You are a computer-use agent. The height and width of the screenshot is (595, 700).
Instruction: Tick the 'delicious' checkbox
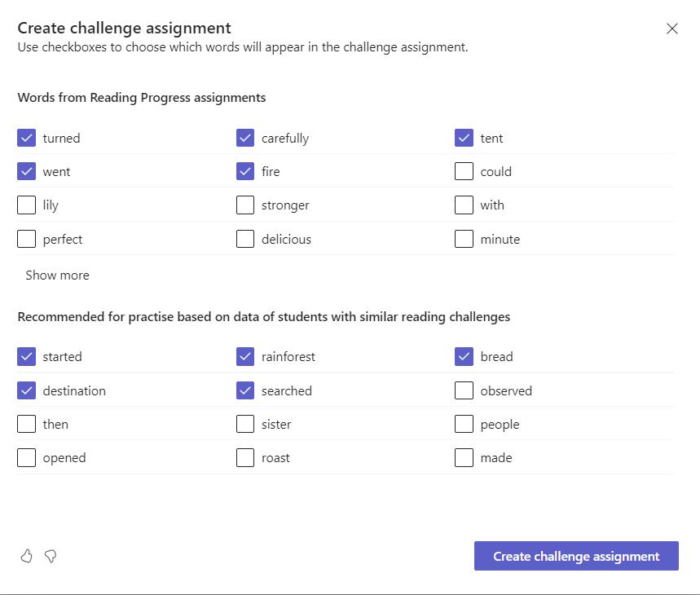[x=245, y=239]
